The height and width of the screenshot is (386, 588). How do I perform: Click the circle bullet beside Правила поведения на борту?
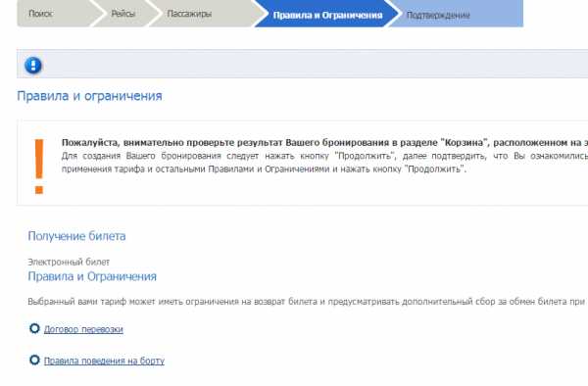34,361
